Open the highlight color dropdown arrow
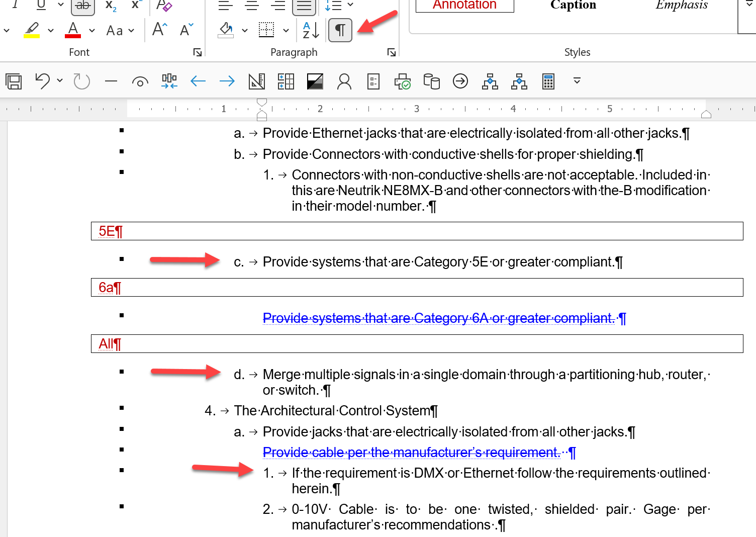Image resolution: width=756 pixels, height=537 pixels. tap(51, 31)
